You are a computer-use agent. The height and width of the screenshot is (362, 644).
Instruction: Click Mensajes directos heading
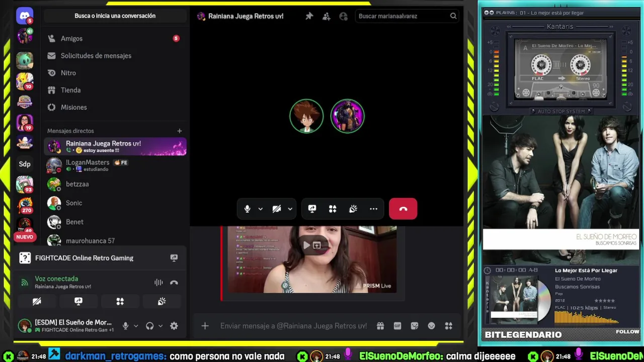coord(70,131)
